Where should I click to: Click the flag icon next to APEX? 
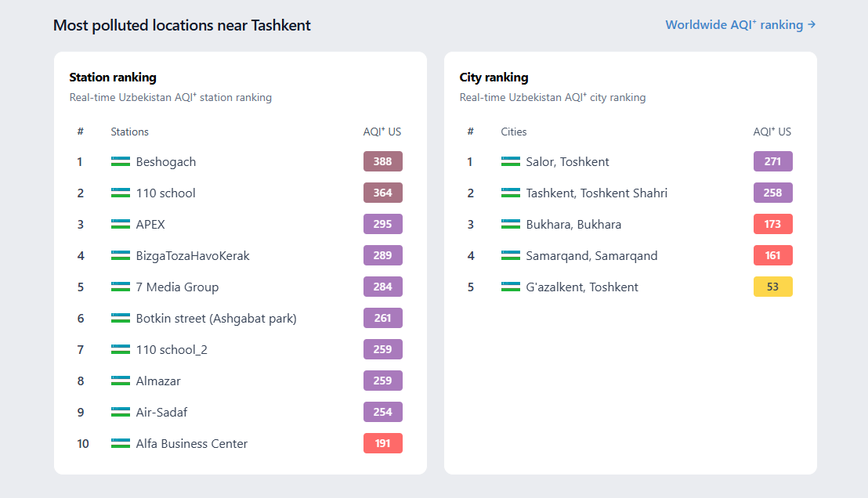pyautogui.click(x=120, y=224)
